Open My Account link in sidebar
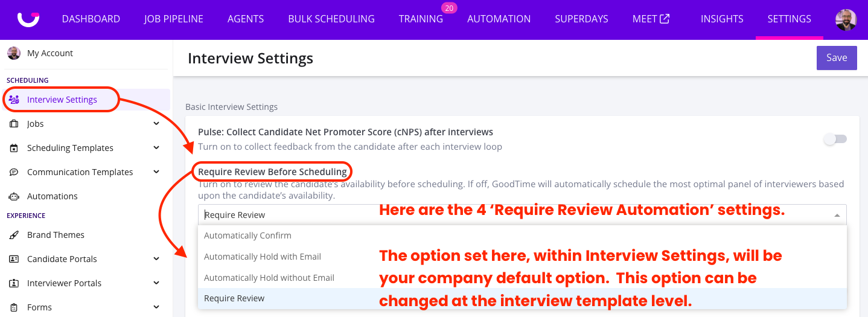Screen dimensions: 868x317 (x=49, y=53)
